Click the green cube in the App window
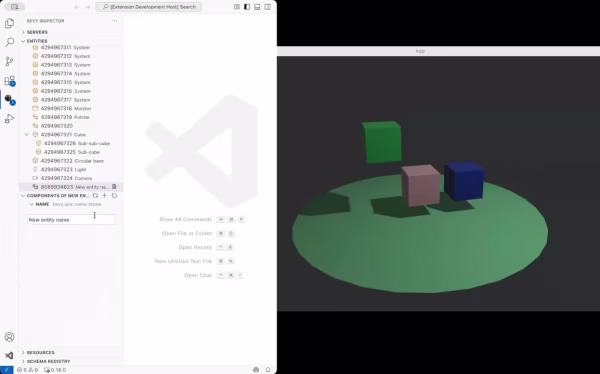 pos(382,142)
